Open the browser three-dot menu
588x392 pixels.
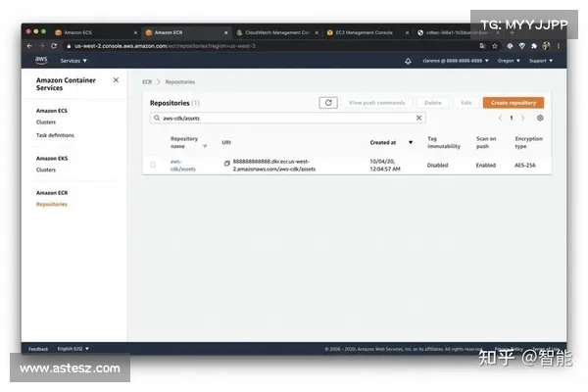(559, 46)
